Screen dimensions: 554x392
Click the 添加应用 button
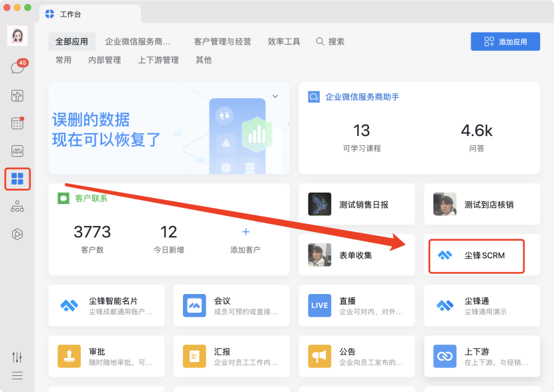coord(505,41)
